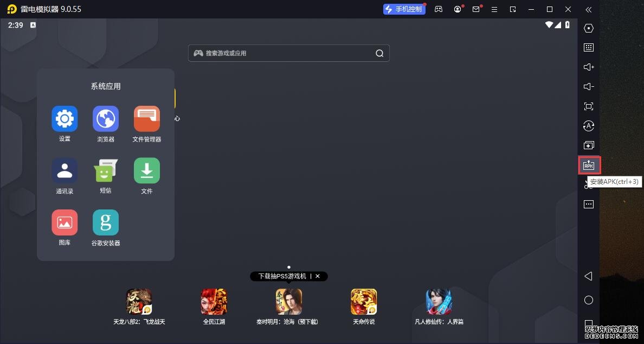Open the 文件管理器 app
The height and width of the screenshot is (344, 644).
coord(147,119)
